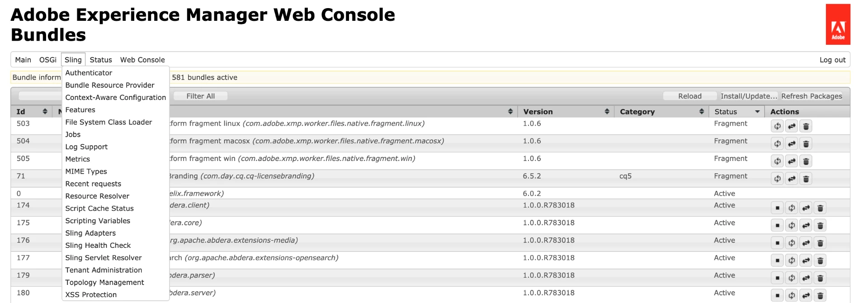Refresh package imports for bundle 175
The height and width of the screenshot is (303, 868).
click(x=792, y=225)
